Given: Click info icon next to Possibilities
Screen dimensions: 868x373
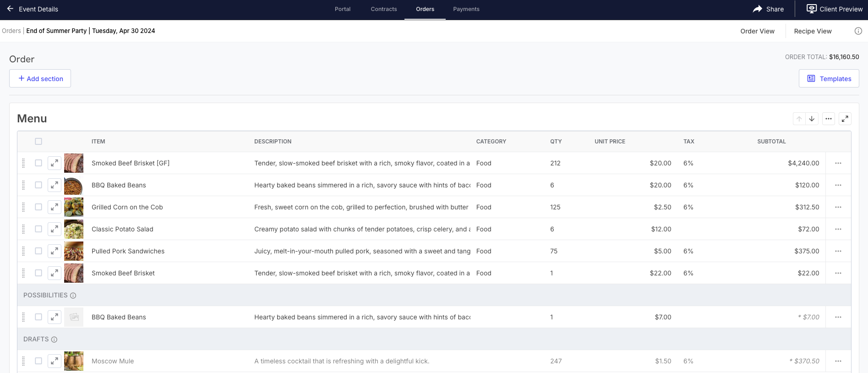Looking at the screenshot, I should point(73,296).
